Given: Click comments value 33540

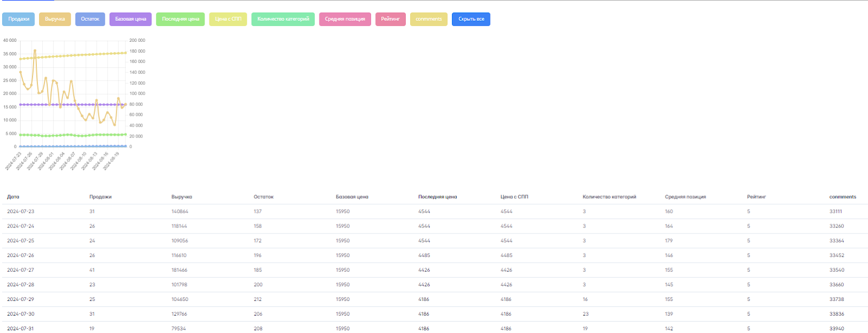Looking at the screenshot, I should pos(837,270).
